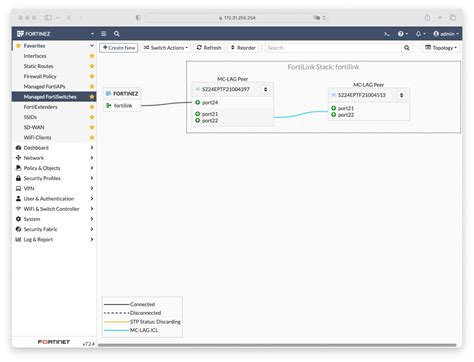Toggle favorite star for SD-WAN
Screen dimensions: 474x362
coord(92,127)
